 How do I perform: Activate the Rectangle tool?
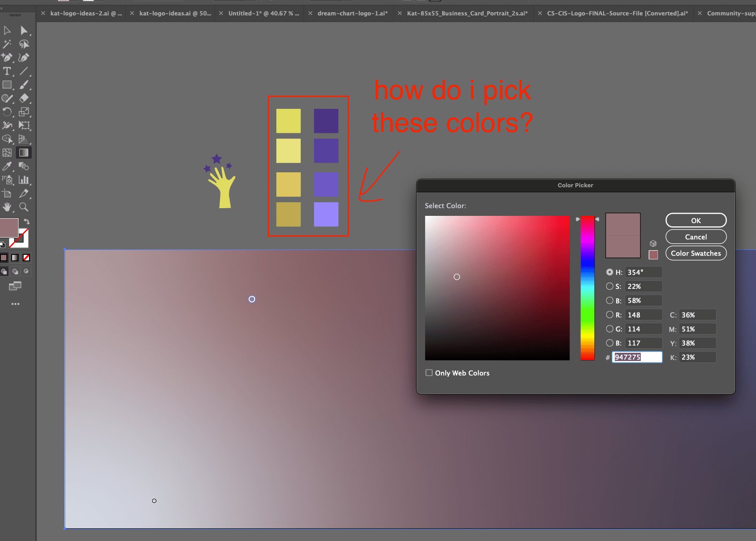click(7, 85)
